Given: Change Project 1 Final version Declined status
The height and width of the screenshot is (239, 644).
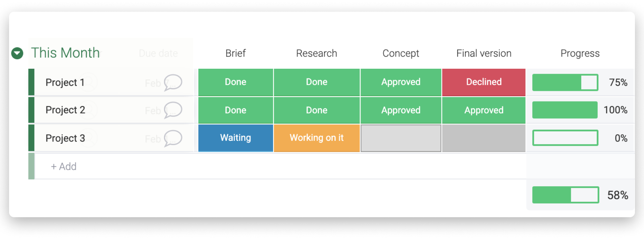Looking at the screenshot, I should point(484,82).
